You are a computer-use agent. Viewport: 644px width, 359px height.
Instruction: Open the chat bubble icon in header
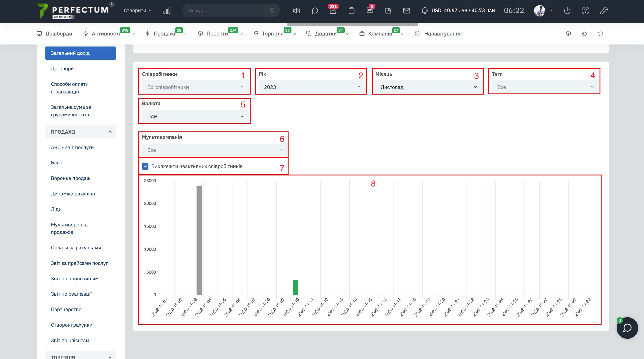click(x=315, y=11)
